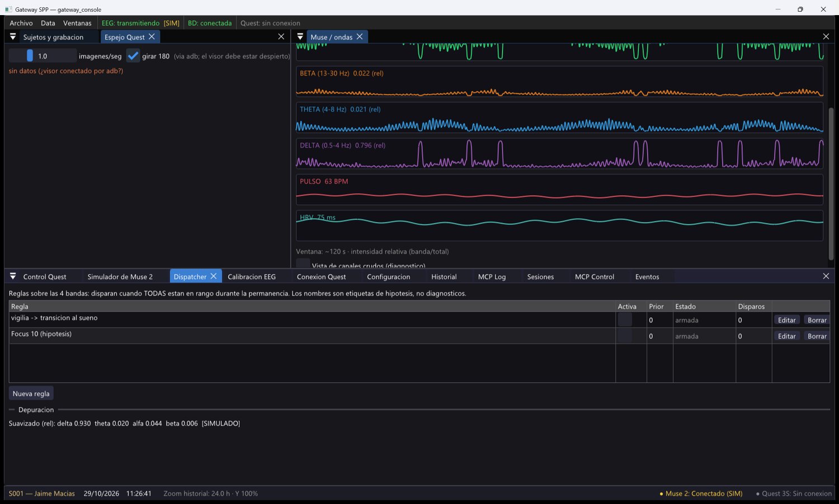Screen dimensions: 839x504
Task: Delete the vigilia transicion al sueno rule
Action: (817, 320)
